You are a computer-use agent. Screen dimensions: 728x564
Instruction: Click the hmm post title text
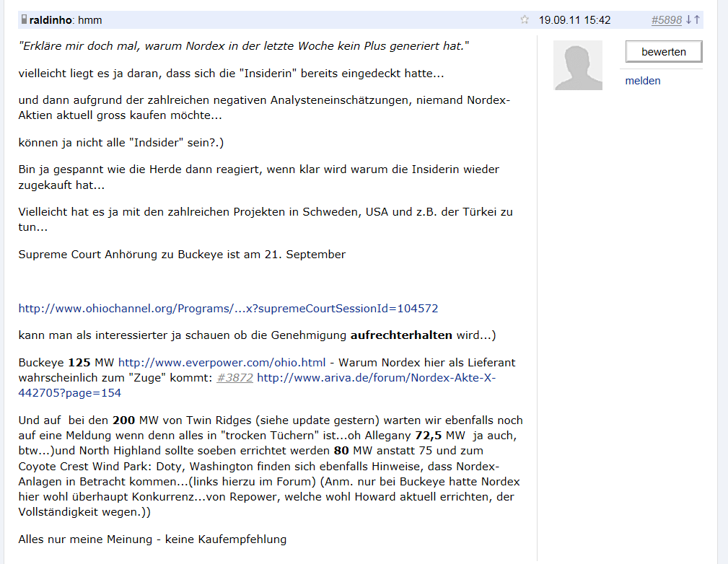point(90,19)
